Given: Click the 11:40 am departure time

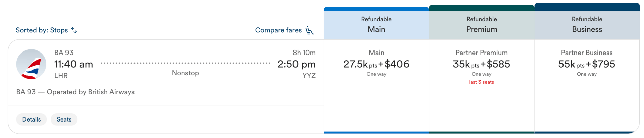Looking at the screenshot, I should click(x=73, y=64).
